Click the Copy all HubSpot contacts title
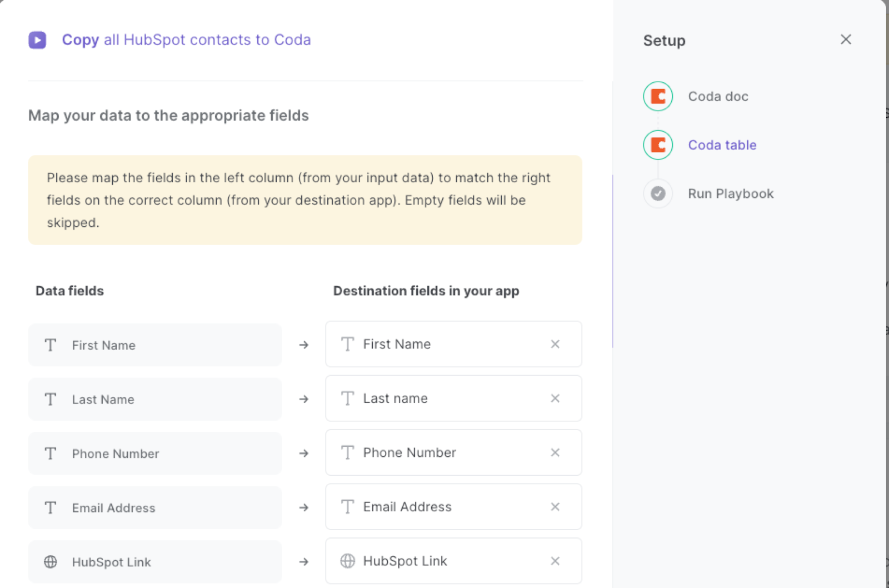This screenshot has width=889, height=588. [186, 40]
